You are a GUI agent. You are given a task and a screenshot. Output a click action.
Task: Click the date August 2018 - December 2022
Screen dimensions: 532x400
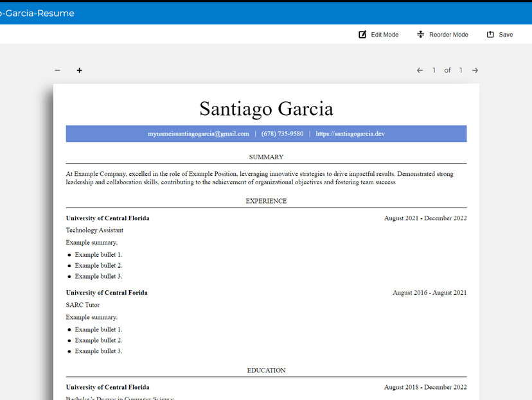(x=425, y=387)
